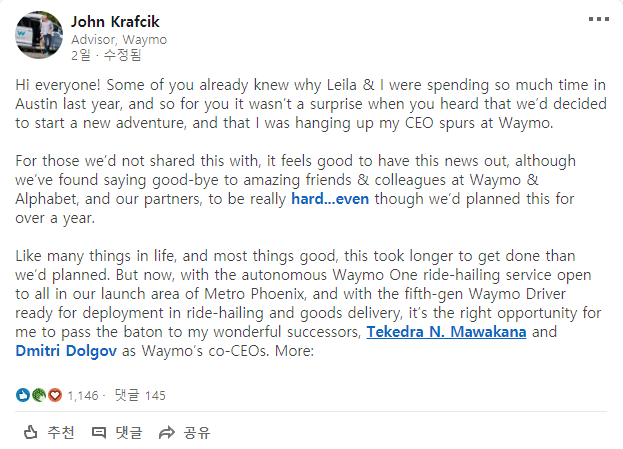This screenshot has height=449, width=623.
Task: Open John Krafcik's profile via name
Action: point(115,21)
